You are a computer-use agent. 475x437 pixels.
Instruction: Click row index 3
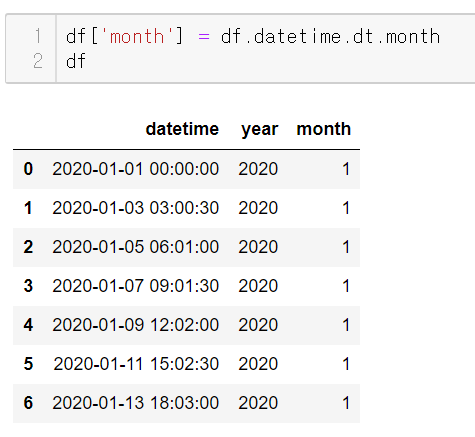[x=28, y=286]
